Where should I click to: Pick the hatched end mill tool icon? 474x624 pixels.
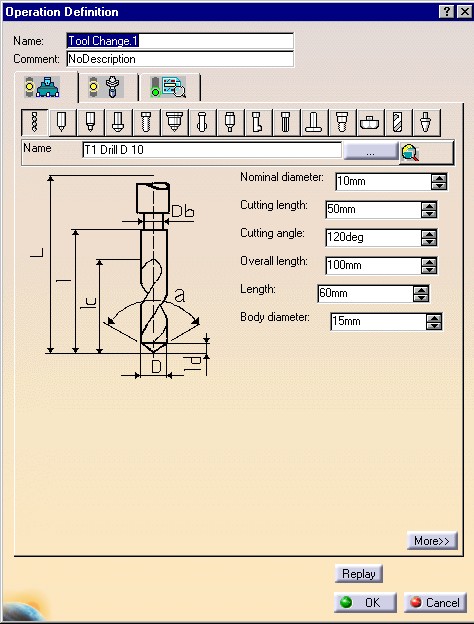[398, 122]
